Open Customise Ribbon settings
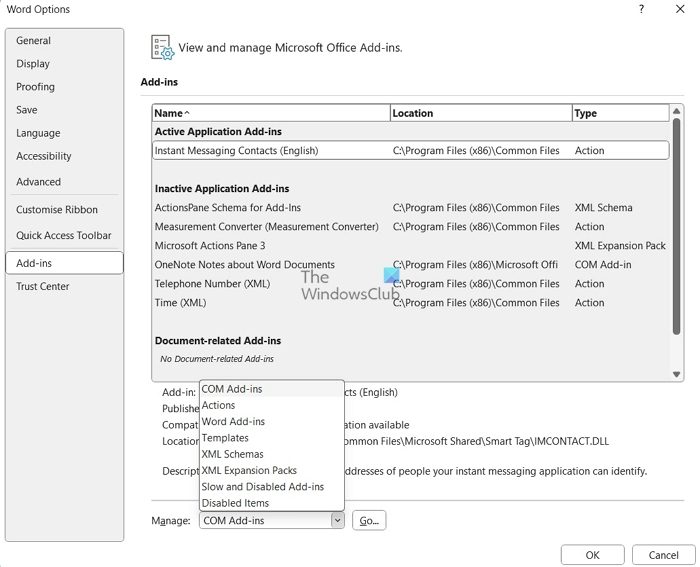This screenshot has width=700, height=567. pyautogui.click(x=57, y=210)
